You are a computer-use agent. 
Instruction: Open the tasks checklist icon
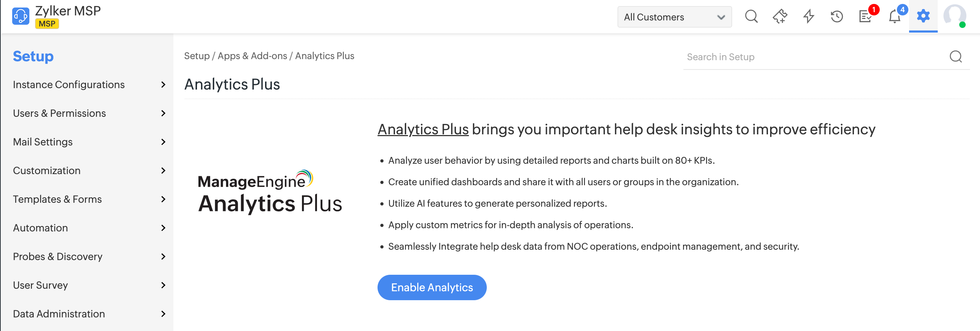pos(865,17)
